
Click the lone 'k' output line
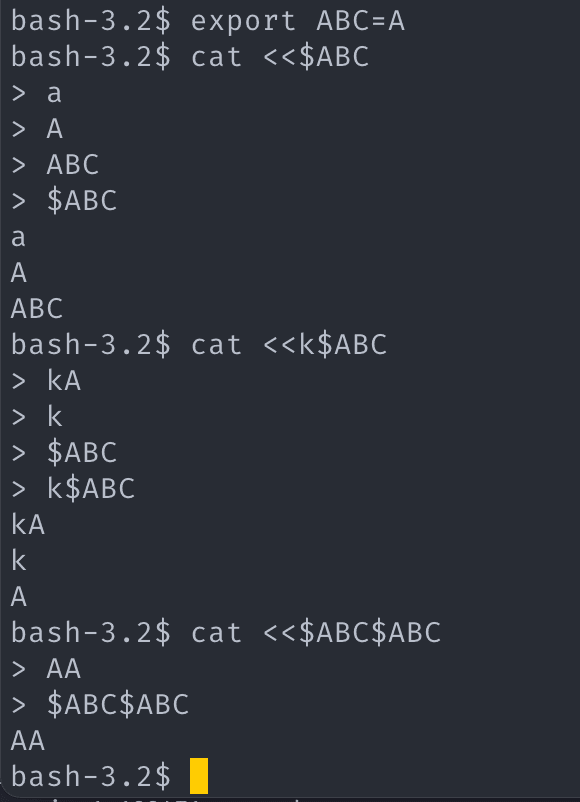coord(18,561)
